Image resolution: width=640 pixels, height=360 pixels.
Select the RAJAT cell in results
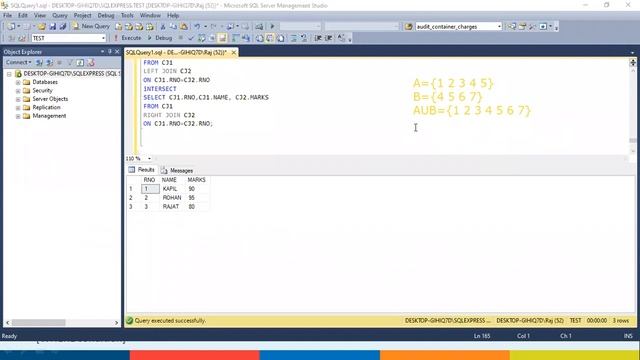coord(171,207)
